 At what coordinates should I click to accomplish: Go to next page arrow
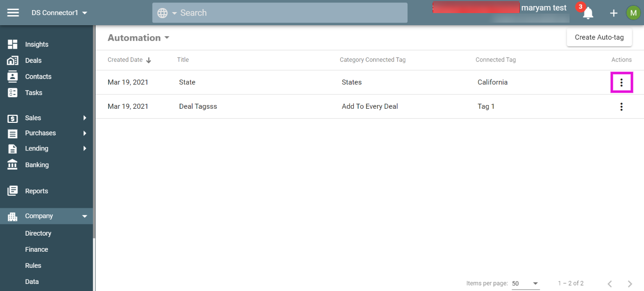click(630, 284)
